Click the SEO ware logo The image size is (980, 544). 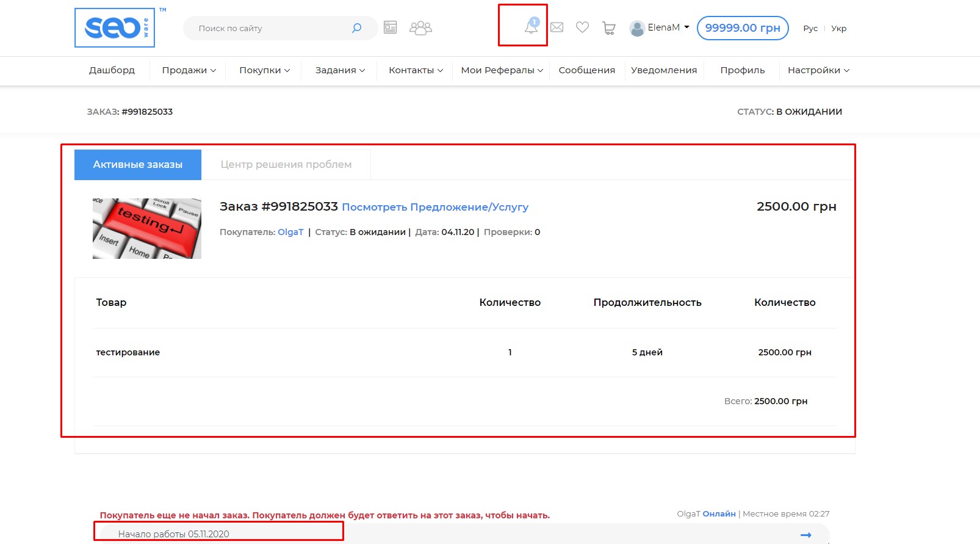click(x=115, y=27)
